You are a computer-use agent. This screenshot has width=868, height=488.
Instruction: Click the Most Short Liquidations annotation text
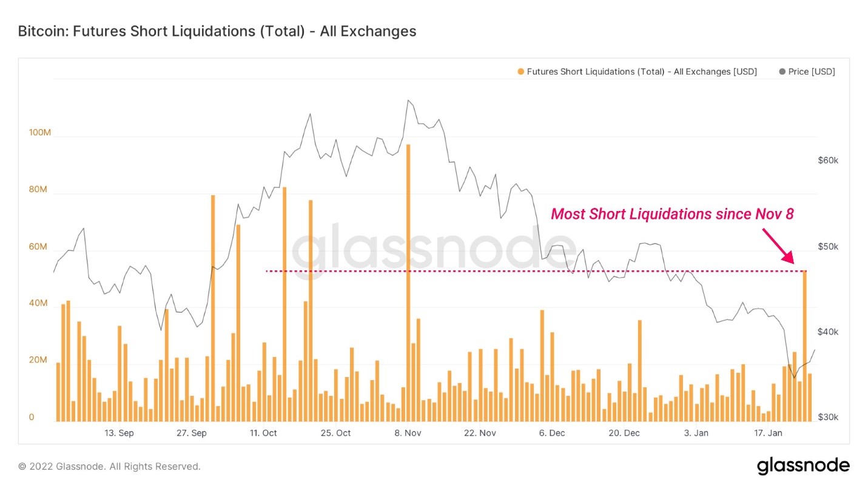(672, 213)
